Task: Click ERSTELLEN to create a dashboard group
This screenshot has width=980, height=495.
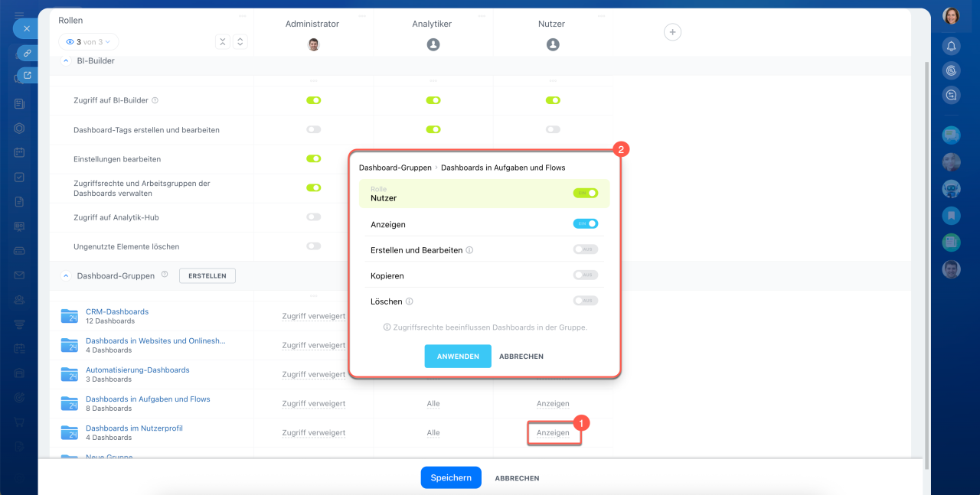Action: pos(207,275)
